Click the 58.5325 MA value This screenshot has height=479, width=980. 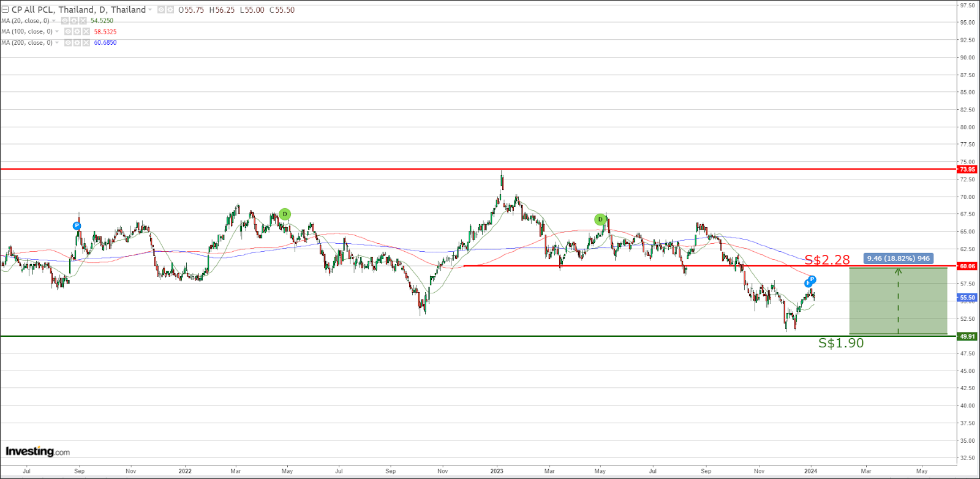point(105,32)
